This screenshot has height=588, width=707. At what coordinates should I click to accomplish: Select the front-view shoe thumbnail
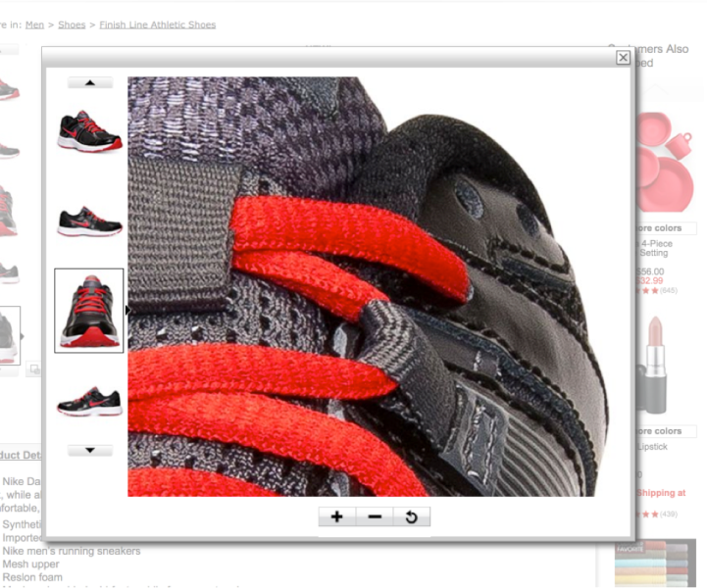point(89,311)
